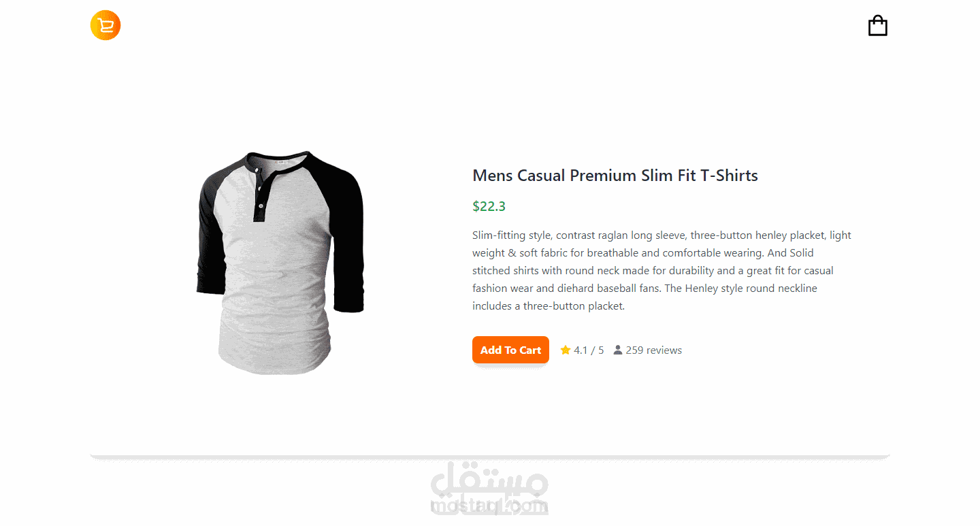
Task: Add the T-shirt to cart
Action: coord(510,350)
